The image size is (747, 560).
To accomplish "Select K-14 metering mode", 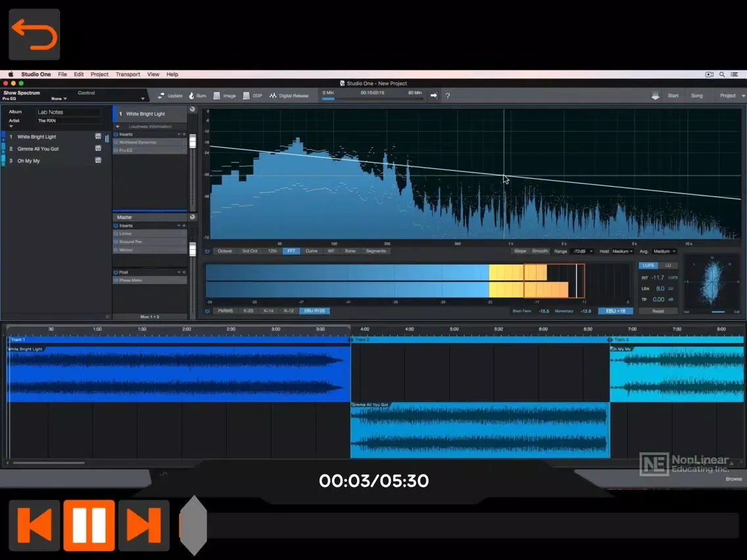I will 269,311.
